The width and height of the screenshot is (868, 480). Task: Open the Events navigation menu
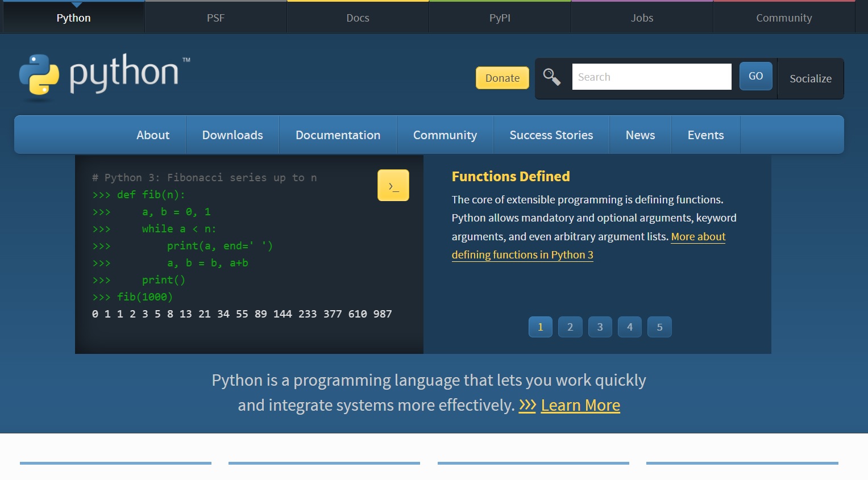point(705,135)
